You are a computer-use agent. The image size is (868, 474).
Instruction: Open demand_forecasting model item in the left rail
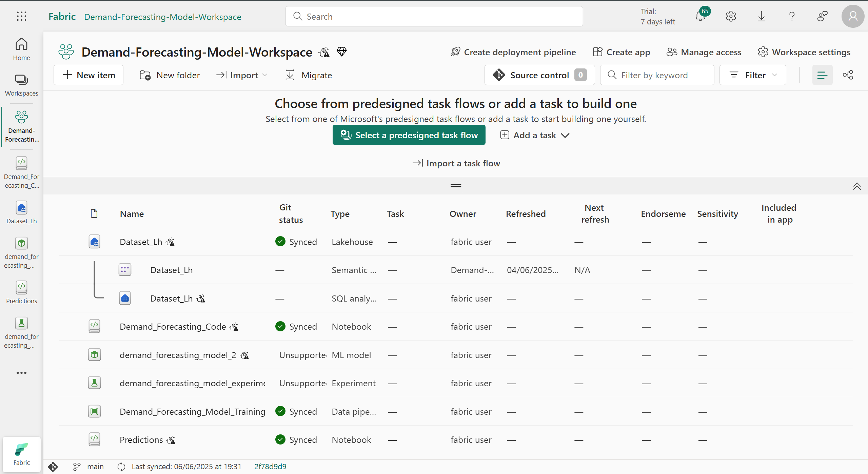pyautogui.click(x=21, y=252)
